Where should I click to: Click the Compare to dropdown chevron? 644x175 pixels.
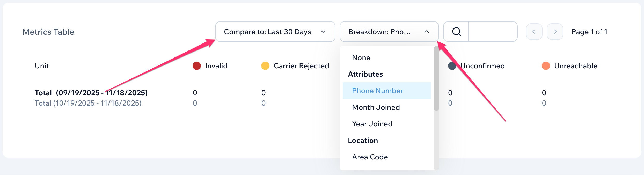pos(323,32)
